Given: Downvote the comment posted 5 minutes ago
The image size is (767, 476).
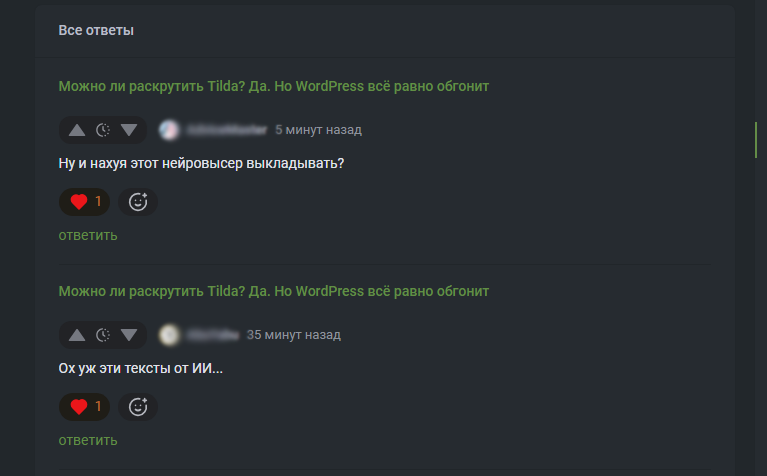Looking at the screenshot, I should point(129,130).
